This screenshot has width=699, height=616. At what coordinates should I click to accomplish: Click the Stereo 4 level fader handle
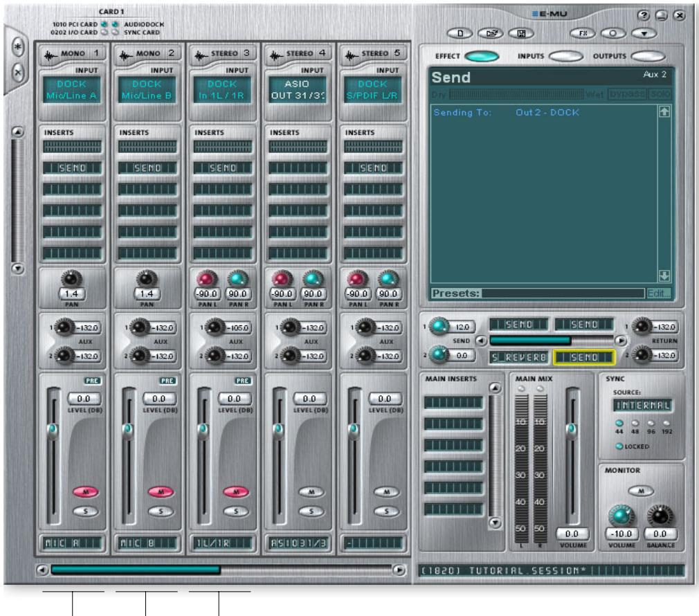(279, 431)
